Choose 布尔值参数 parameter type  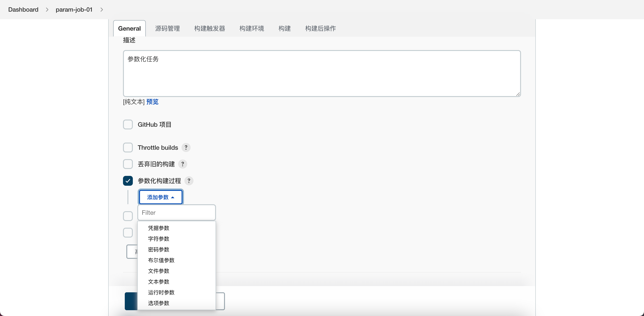pos(161,260)
